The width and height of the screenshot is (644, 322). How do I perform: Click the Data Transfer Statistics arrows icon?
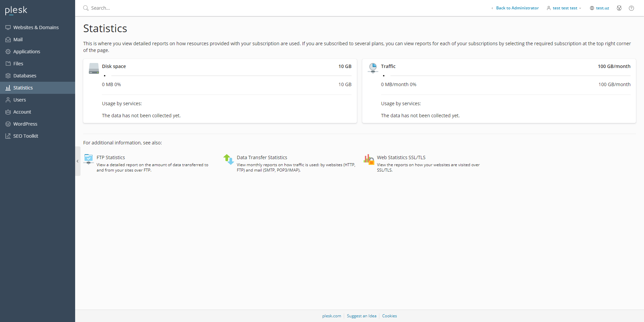[x=229, y=159]
